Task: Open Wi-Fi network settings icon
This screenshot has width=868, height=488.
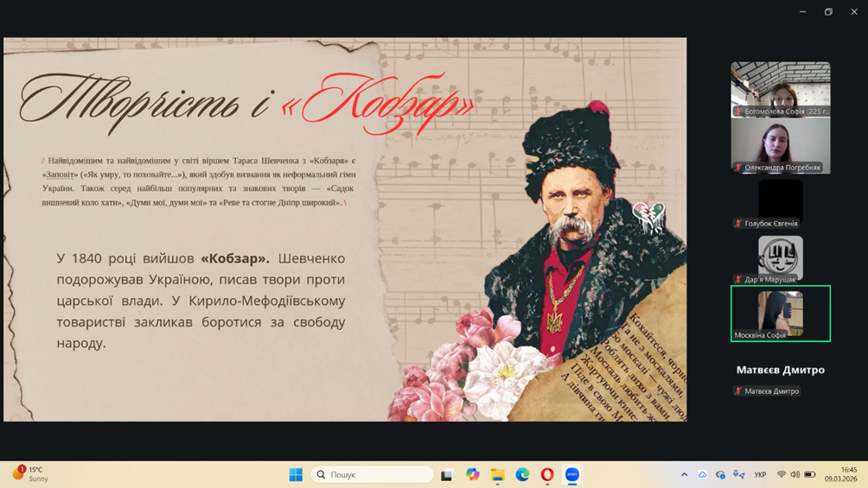Action: 782,474
